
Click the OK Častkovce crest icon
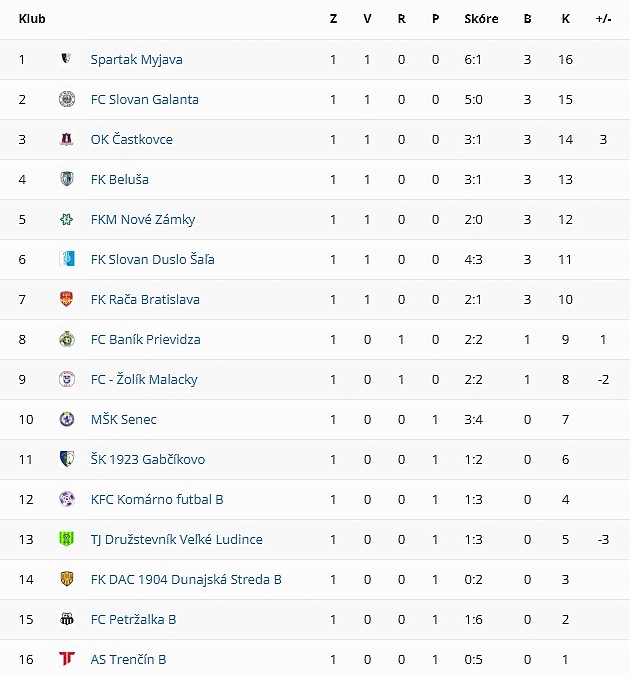point(66,139)
